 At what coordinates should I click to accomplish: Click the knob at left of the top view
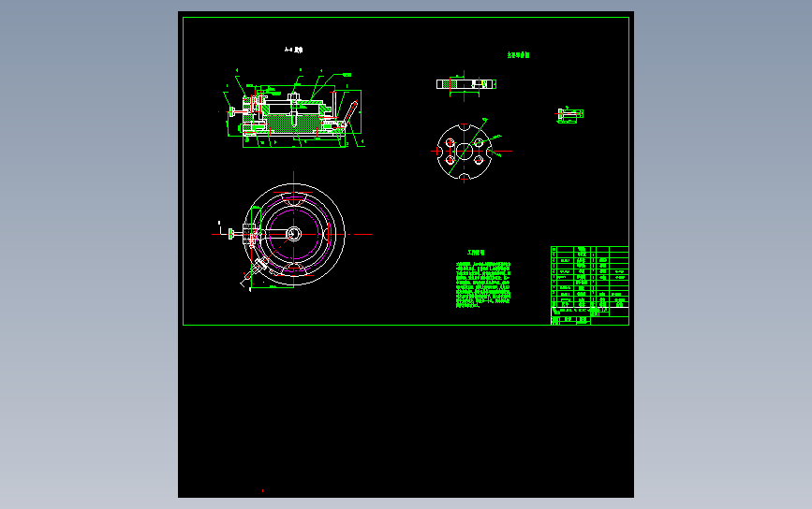[230, 234]
